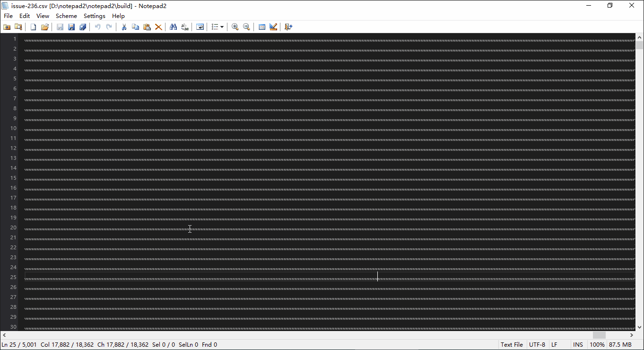
Task: Open Find using the binoculars icon
Action: 174,27
